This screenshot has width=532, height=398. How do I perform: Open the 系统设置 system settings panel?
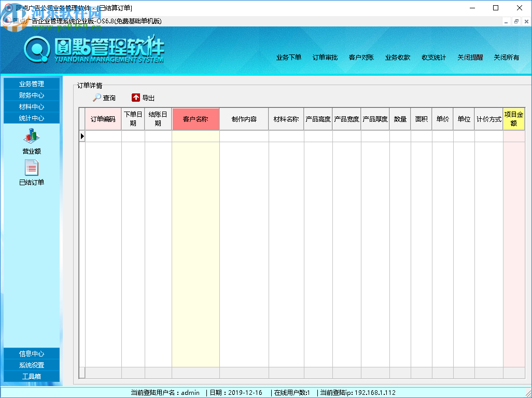[32, 365]
